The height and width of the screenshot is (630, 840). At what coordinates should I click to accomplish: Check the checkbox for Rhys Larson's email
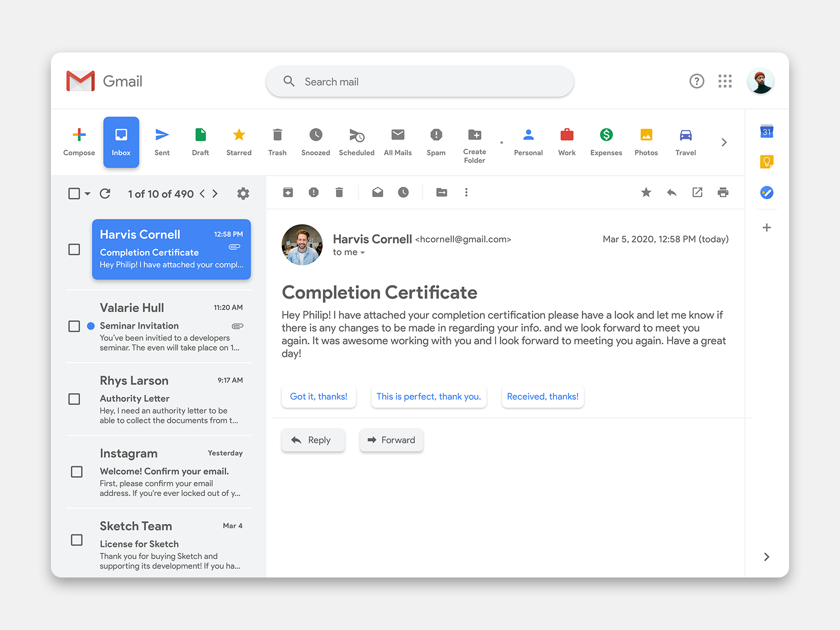74,399
